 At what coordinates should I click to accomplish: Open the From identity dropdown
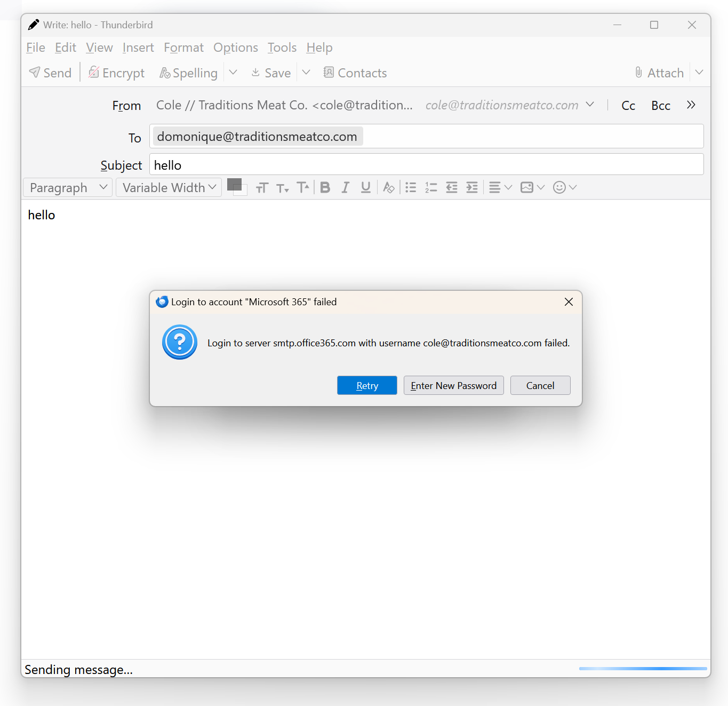pos(590,105)
